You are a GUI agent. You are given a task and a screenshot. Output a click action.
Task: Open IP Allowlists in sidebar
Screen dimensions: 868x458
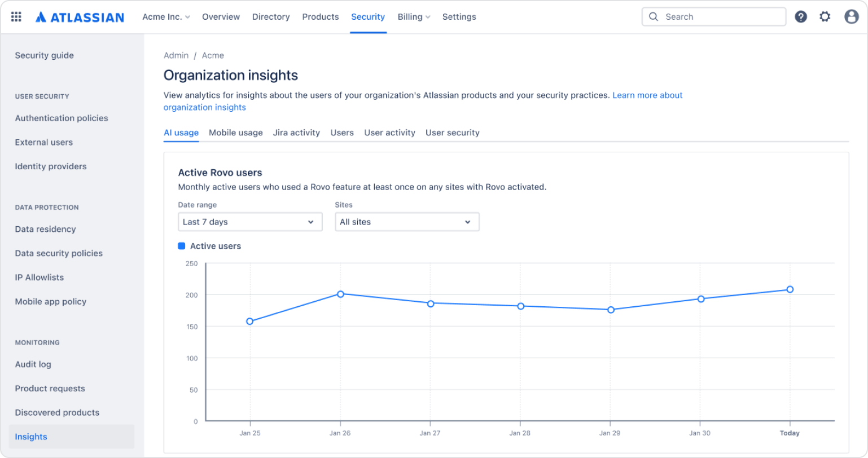click(x=40, y=278)
